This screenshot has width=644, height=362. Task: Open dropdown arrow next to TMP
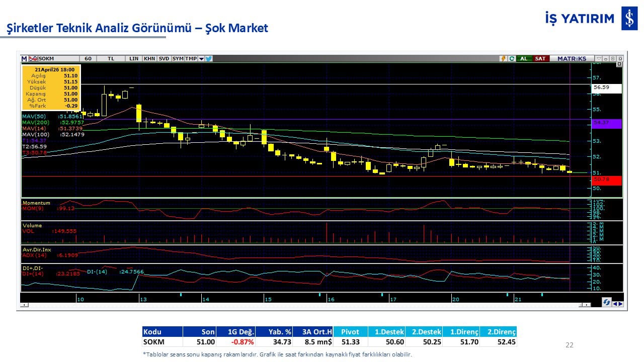(201, 59)
